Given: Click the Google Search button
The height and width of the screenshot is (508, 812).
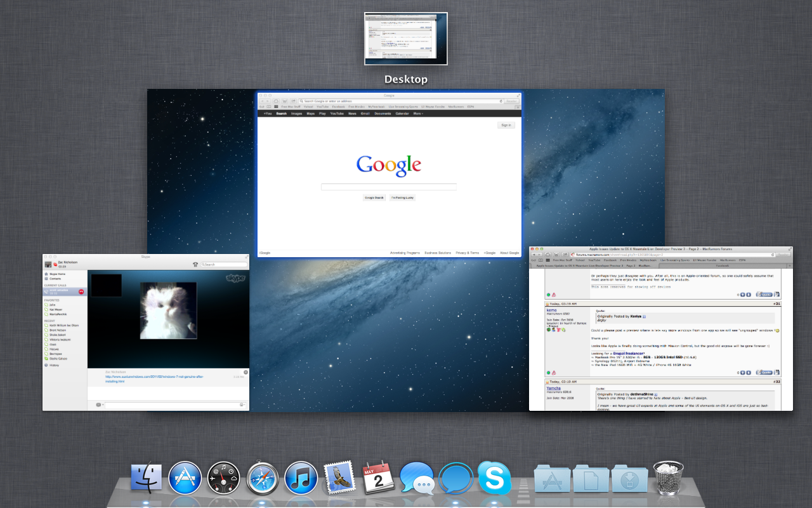Looking at the screenshot, I should pyautogui.click(x=374, y=197).
